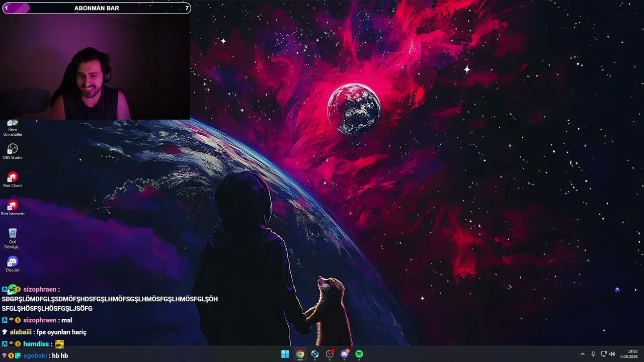This screenshot has width=644, height=362.
Task: Open the Revo Uninstaller desktop shortcut
Action: point(13,128)
